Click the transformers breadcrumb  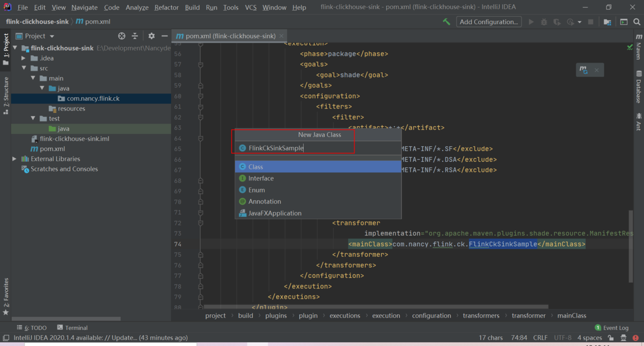click(x=481, y=315)
